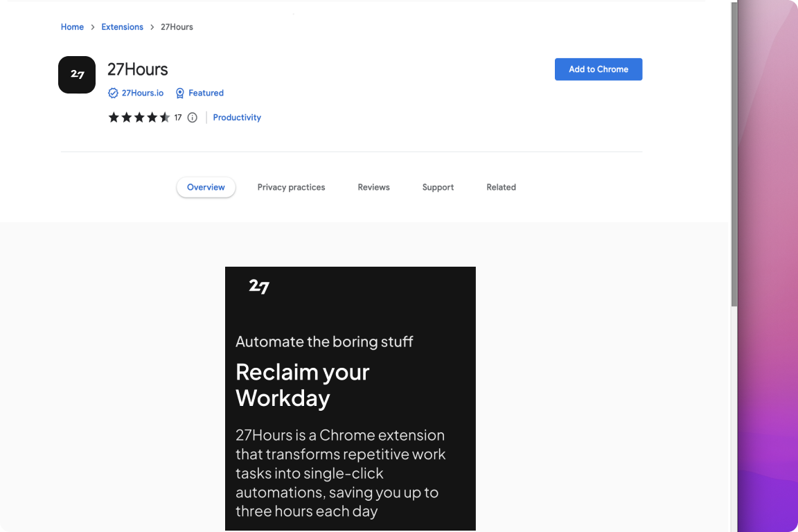The height and width of the screenshot is (532, 798).
Task: Click the Featured label
Action: [206, 93]
